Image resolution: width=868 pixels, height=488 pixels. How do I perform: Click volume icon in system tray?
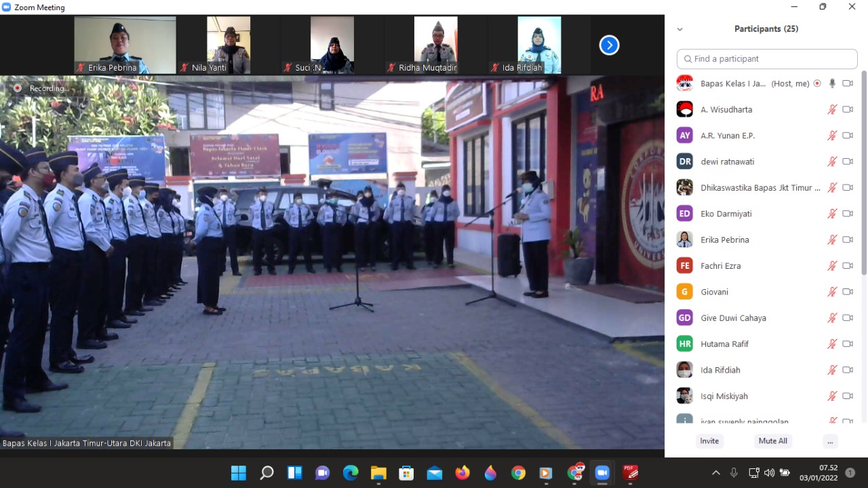click(769, 473)
